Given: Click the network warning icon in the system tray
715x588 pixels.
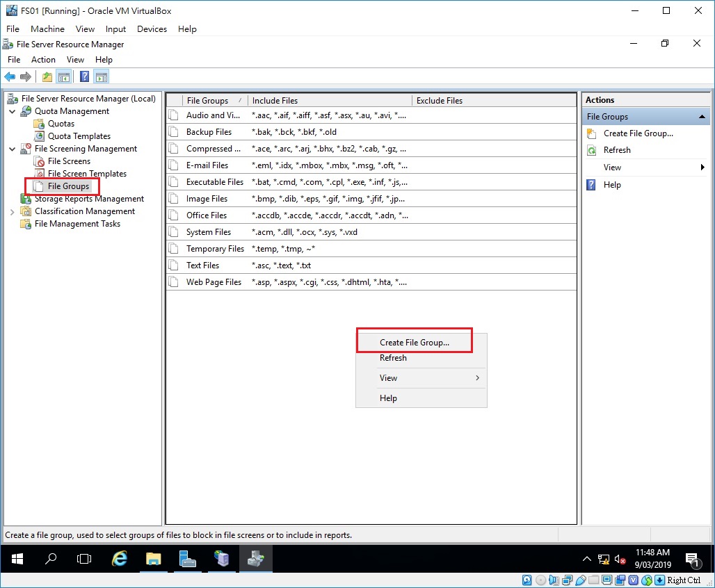Looking at the screenshot, I should click(x=604, y=559).
